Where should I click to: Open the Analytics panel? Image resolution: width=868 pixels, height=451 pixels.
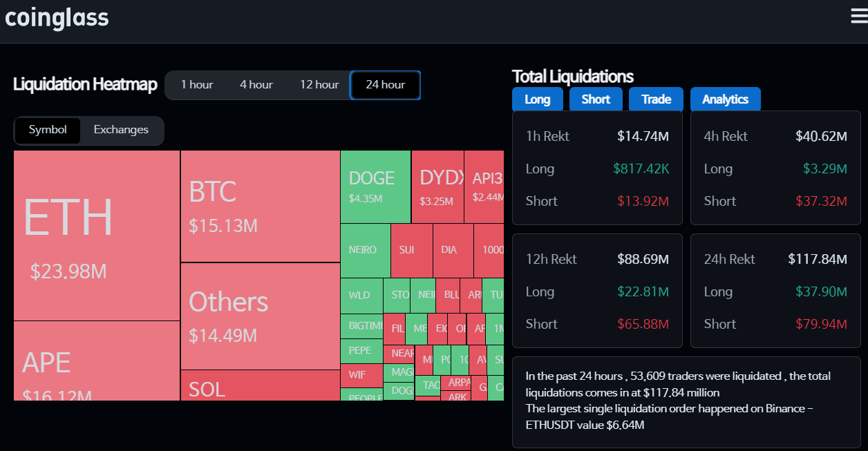725,99
